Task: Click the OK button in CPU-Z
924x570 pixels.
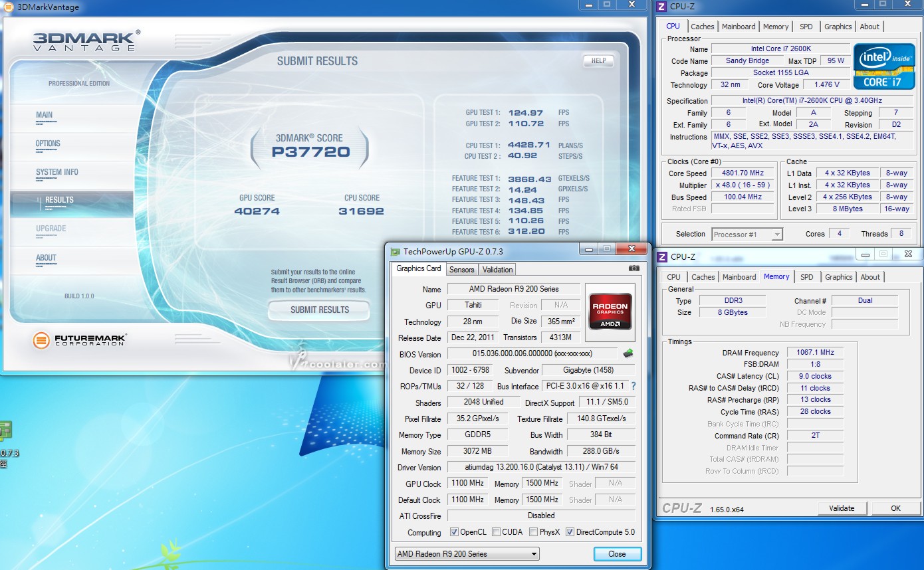Action: click(x=895, y=508)
